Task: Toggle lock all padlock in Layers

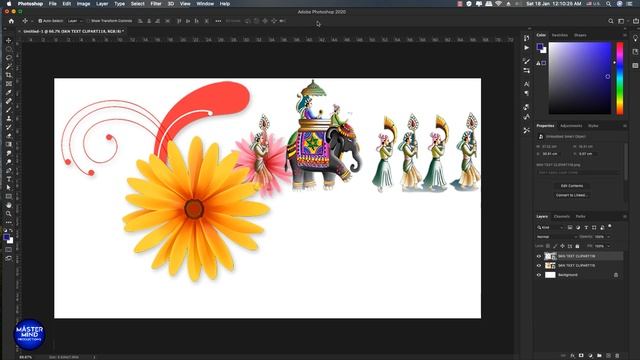Action: pos(577,246)
